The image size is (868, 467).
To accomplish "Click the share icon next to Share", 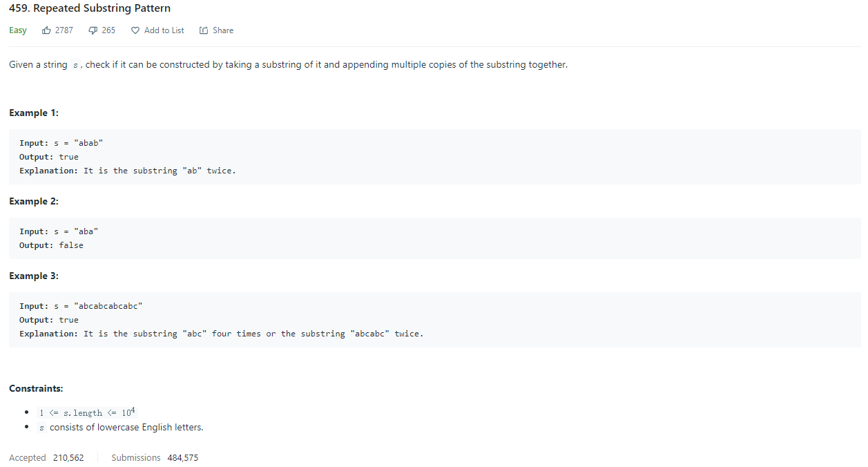I will [x=204, y=30].
